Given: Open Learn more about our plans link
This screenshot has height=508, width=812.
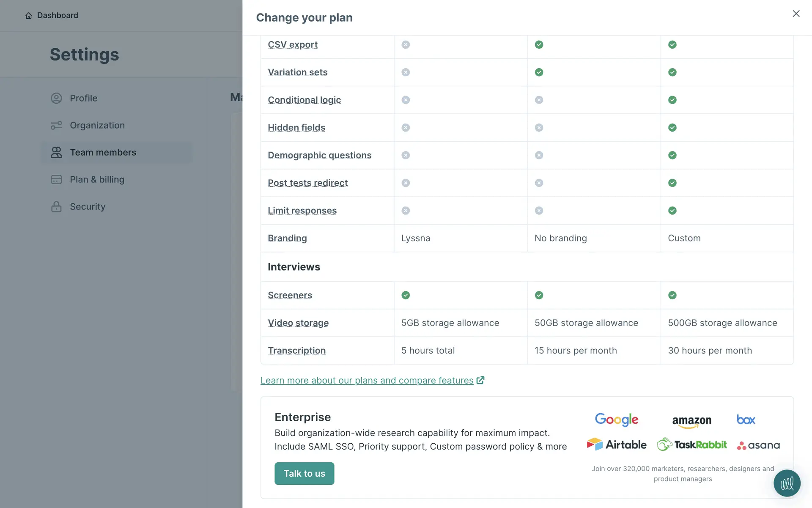Looking at the screenshot, I should 367,380.
